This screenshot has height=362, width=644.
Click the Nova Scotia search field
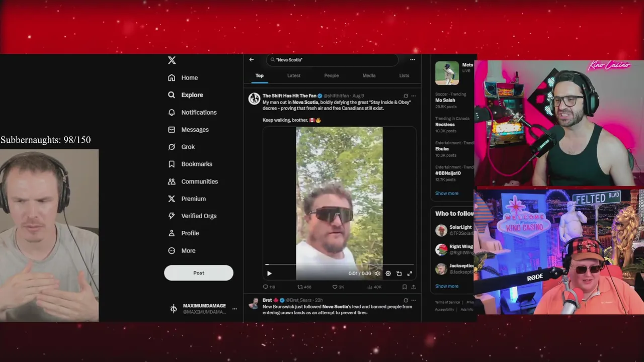coord(332,60)
